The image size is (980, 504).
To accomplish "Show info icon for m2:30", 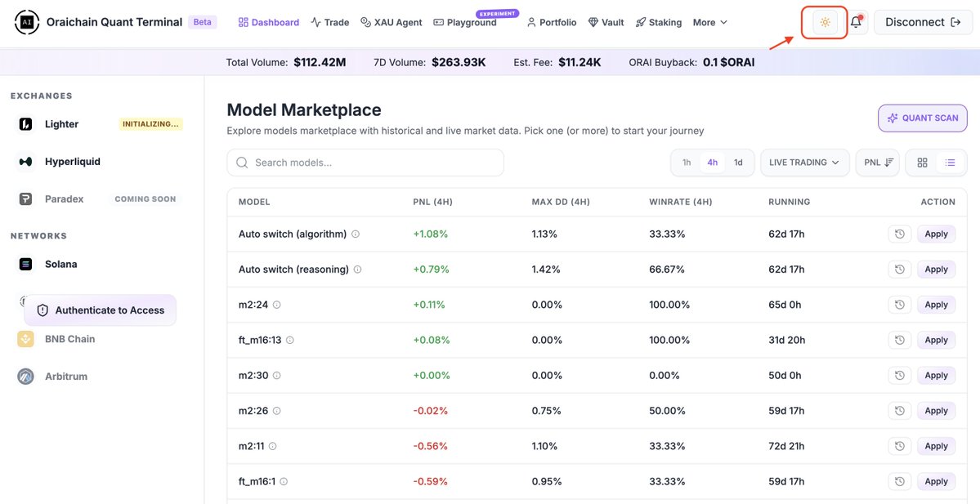I will [x=277, y=376].
